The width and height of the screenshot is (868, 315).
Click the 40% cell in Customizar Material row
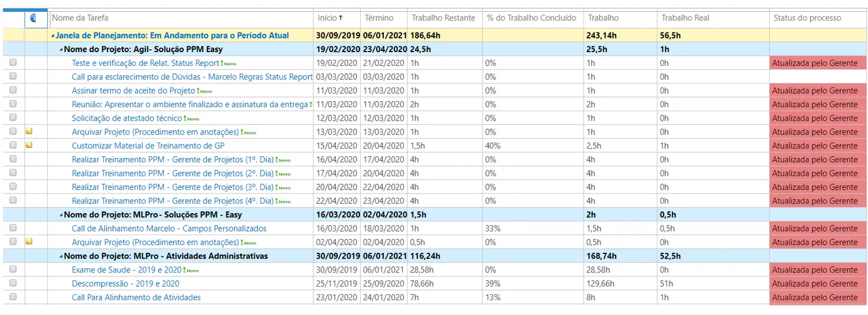[x=533, y=146]
